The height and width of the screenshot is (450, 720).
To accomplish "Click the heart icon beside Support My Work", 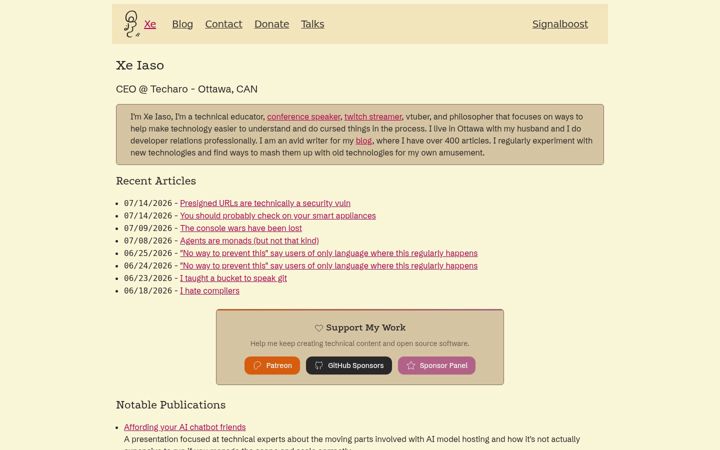I will pyautogui.click(x=319, y=328).
